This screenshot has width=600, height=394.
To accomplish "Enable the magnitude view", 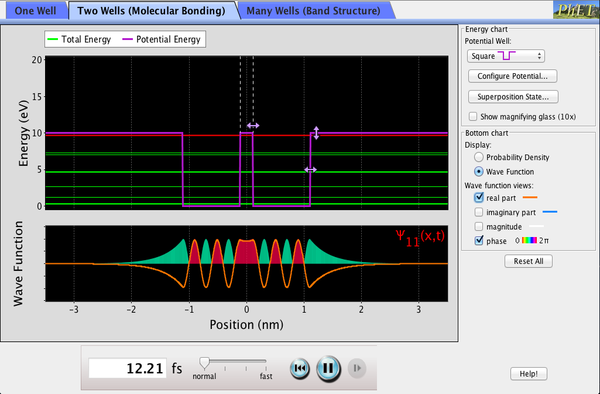I will tap(479, 226).
